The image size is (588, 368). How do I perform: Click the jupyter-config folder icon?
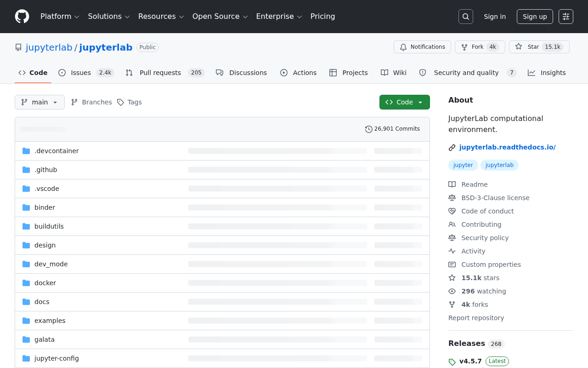26,358
